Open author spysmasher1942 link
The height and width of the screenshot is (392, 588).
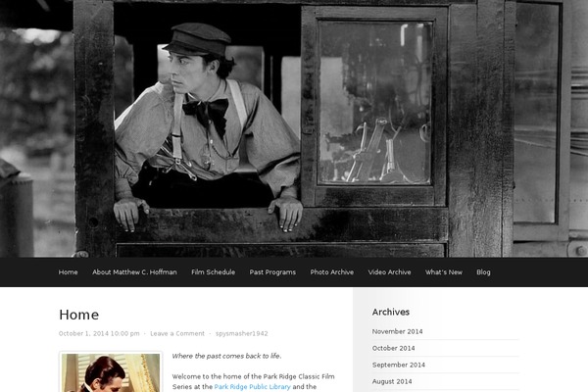[241, 333]
